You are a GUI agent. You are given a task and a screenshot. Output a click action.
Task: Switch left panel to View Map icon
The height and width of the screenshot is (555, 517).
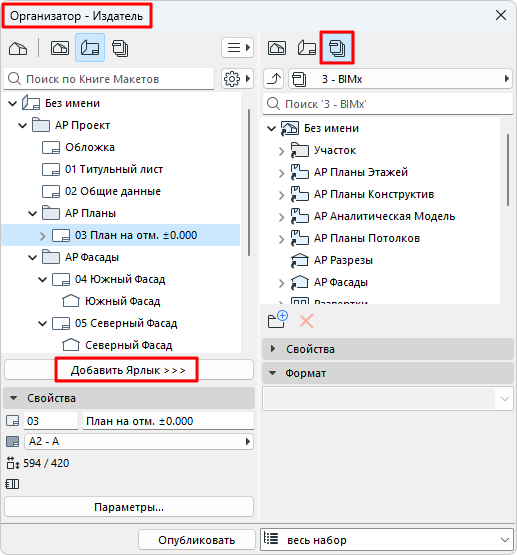(x=60, y=48)
